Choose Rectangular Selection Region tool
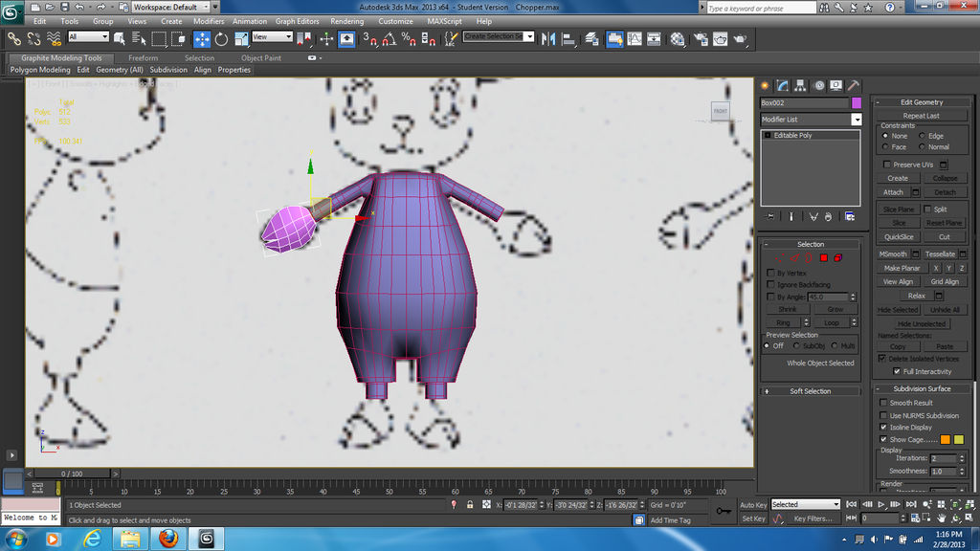The width and height of the screenshot is (980, 551). [159, 38]
